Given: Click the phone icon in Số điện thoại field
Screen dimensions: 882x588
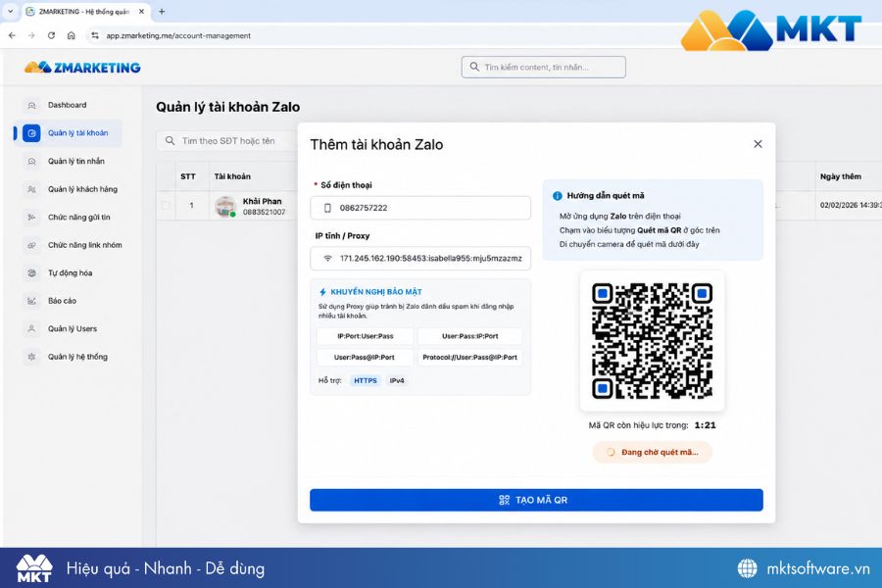Looking at the screenshot, I should pos(327,208).
